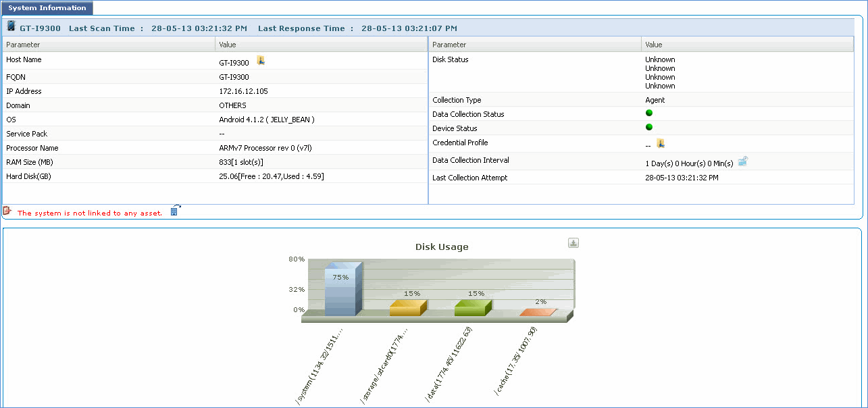Click the edit icon next to Credential Profile
Viewport: 868px width, 408px height.
pos(661,143)
